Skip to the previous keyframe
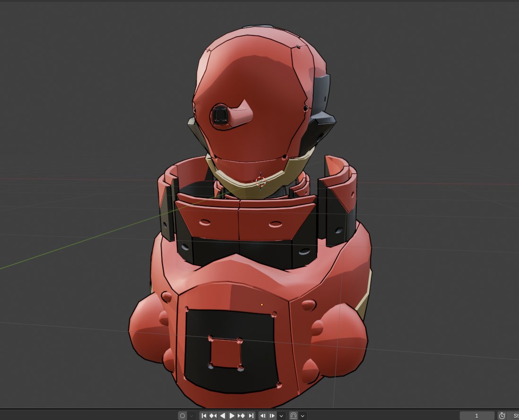Screen dimensions: 519x420 click(x=213, y=415)
